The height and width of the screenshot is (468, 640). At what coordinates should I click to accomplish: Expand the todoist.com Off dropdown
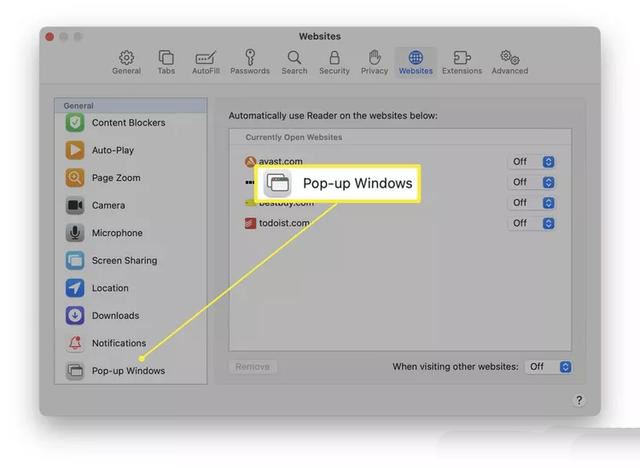532,223
